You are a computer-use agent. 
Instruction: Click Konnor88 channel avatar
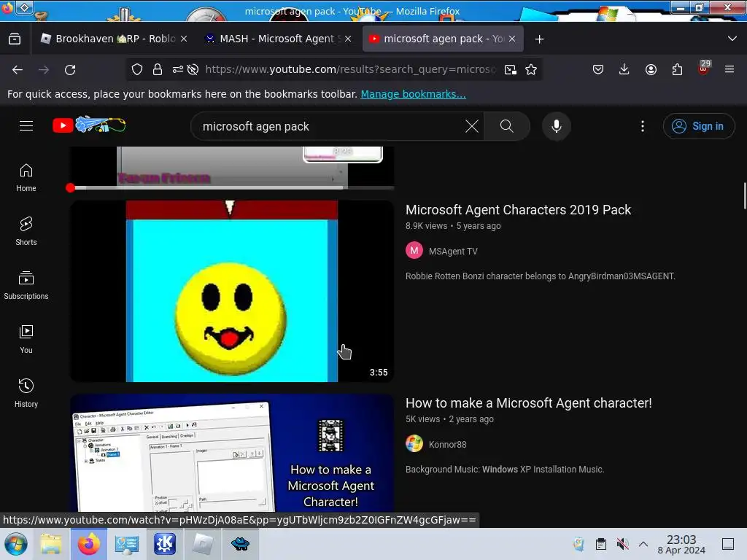pyautogui.click(x=414, y=443)
